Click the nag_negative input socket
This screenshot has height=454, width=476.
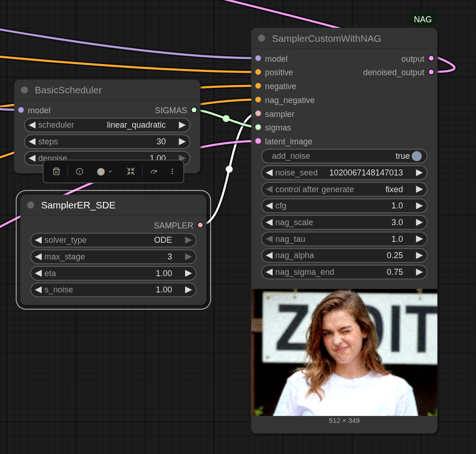(x=258, y=100)
